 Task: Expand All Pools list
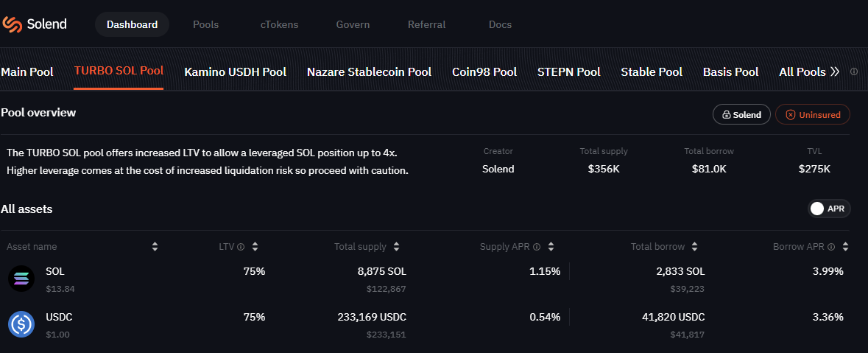(x=809, y=72)
